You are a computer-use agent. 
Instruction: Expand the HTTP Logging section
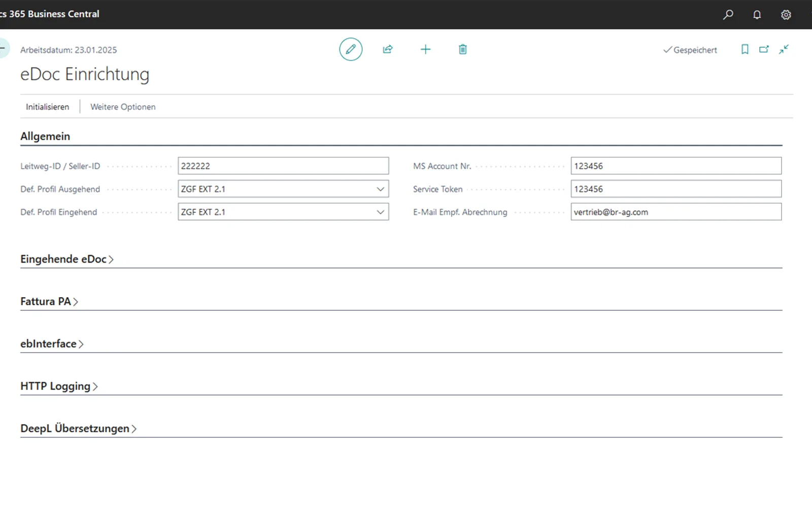point(59,386)
